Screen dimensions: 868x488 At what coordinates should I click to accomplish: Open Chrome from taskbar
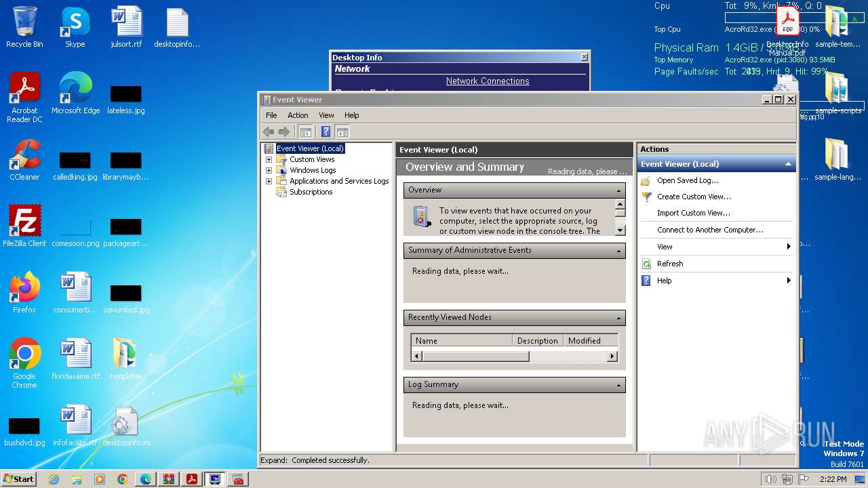click(x=123, y=479)
